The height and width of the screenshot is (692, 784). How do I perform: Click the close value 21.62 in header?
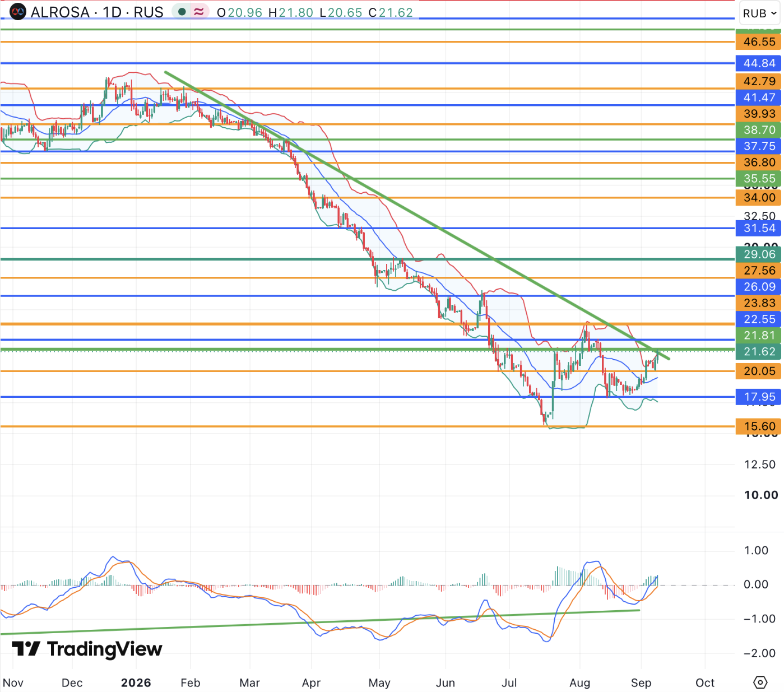[x=396, y=12]
